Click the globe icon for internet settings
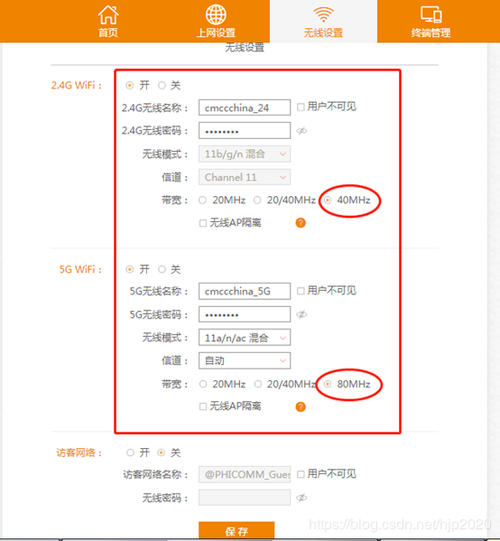 (x=216, y=15)
